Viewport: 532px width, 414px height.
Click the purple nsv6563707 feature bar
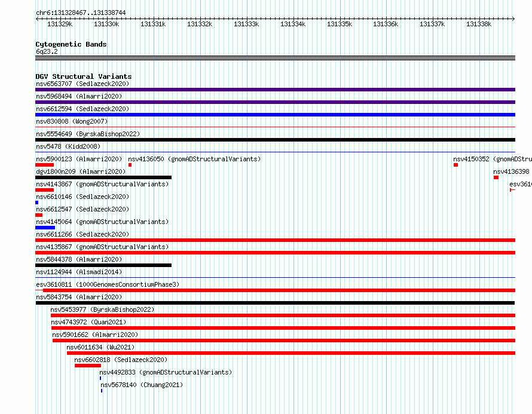[275, 90]
